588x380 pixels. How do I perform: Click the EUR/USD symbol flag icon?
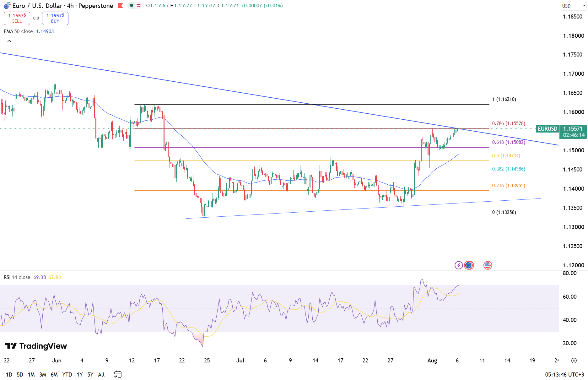pyautogui.click(x=7, y=6)
